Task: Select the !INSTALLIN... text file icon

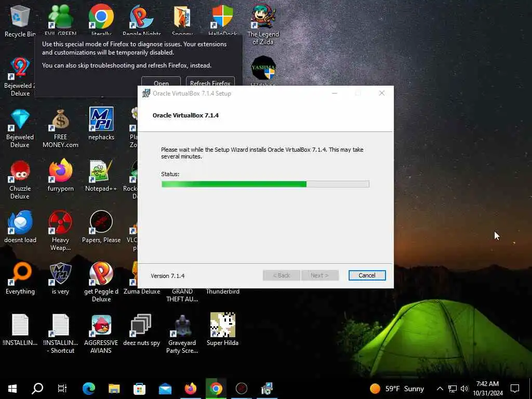Action: tap(20, 329)
